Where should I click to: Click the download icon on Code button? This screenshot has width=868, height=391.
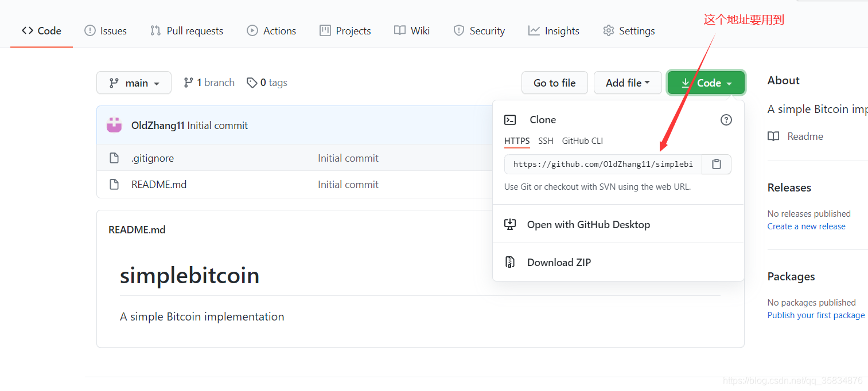(686, 83)
